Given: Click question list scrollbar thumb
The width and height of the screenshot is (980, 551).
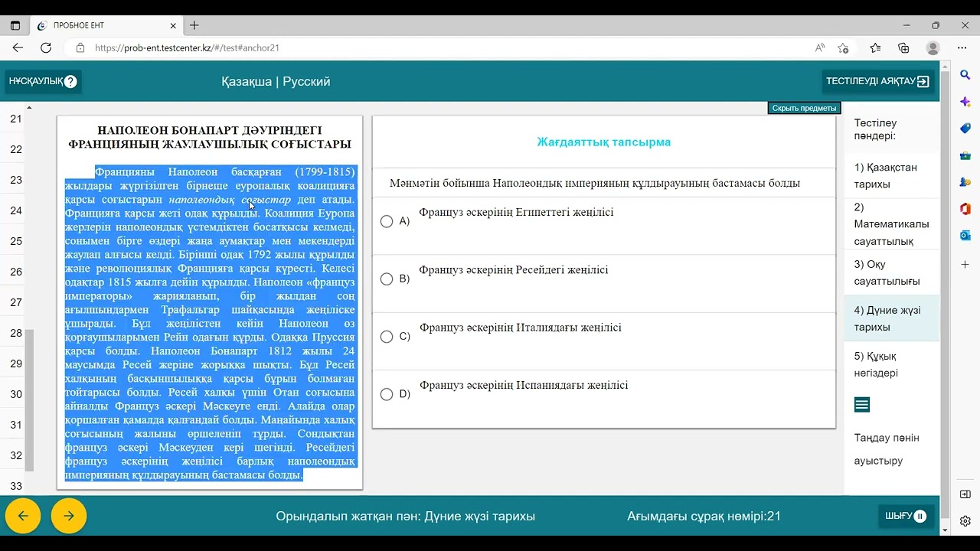Looking at the screenshot, I should (x=30, y=399).
